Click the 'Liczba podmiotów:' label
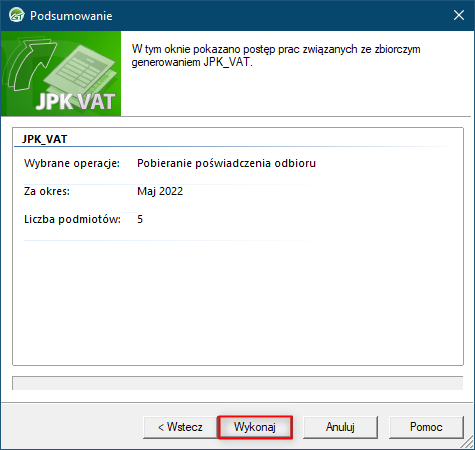475x450 pixels. [72, 219]
